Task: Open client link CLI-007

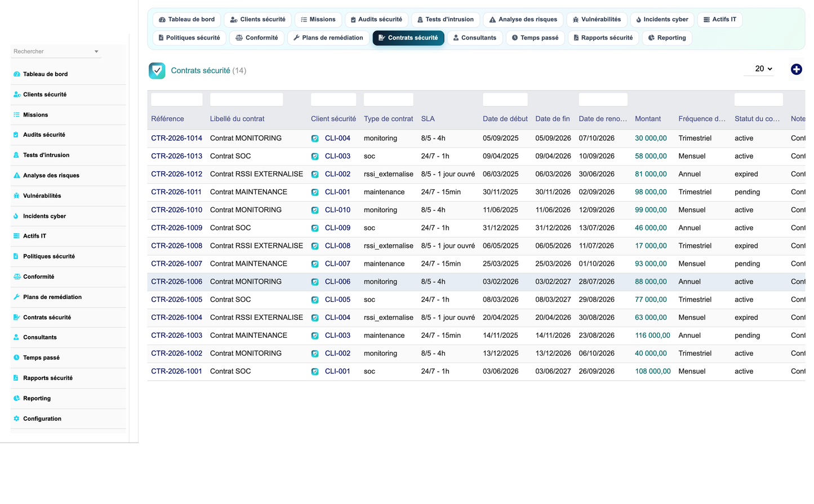Action: (337, 264)
